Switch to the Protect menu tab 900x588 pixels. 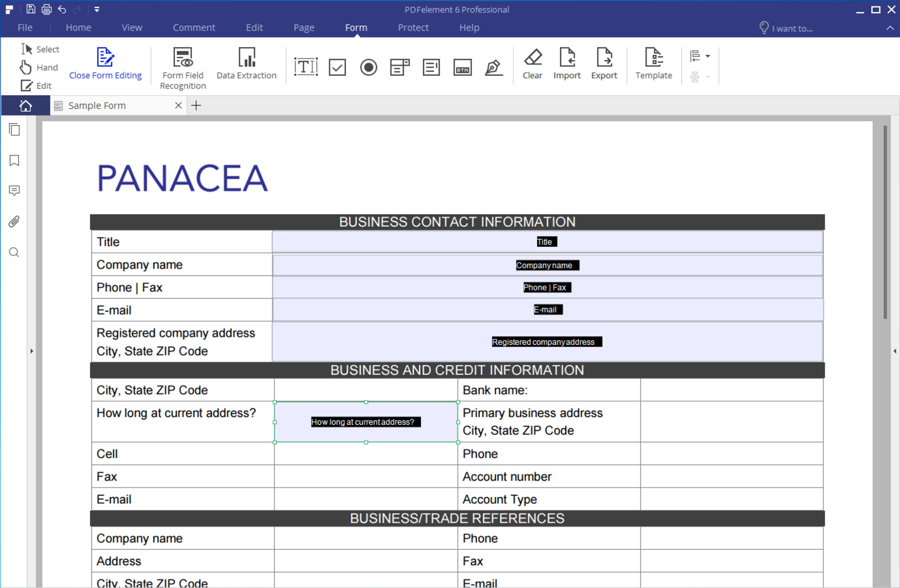pos(413,28)
